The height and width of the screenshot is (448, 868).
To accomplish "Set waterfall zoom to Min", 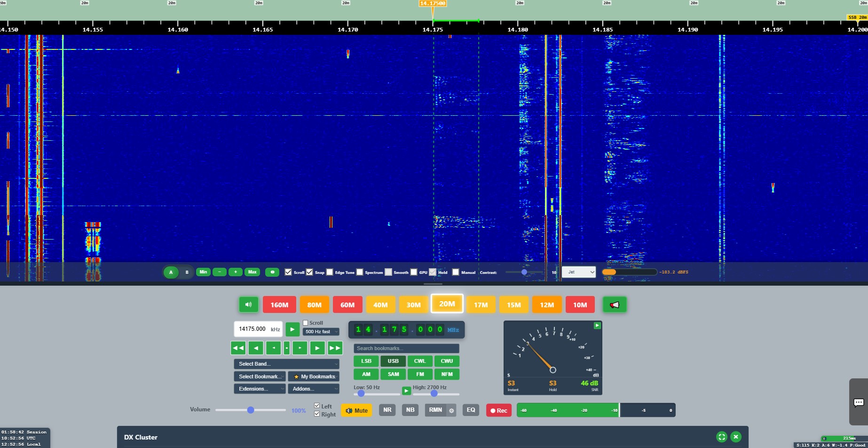I will pos(203,272).
